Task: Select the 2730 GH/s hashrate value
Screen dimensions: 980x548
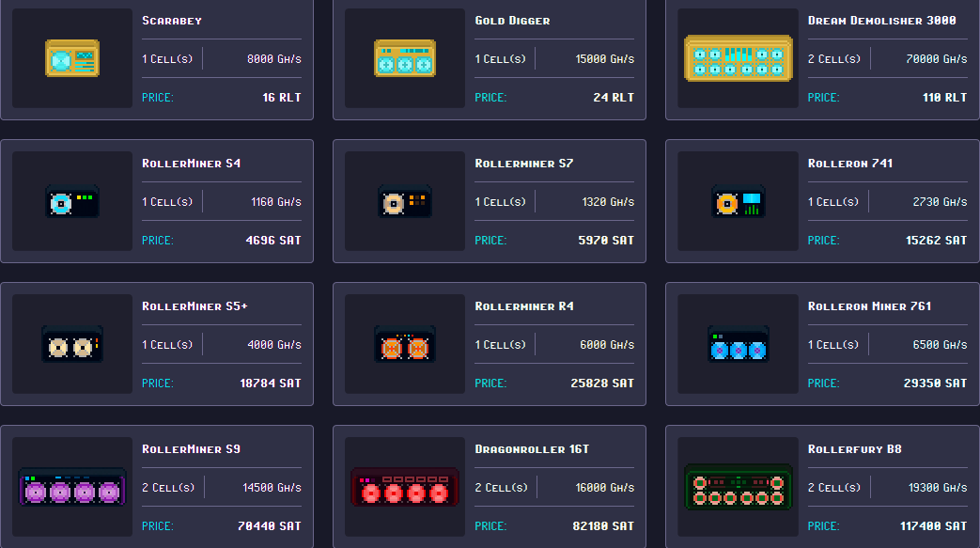Action: [940, 201]
